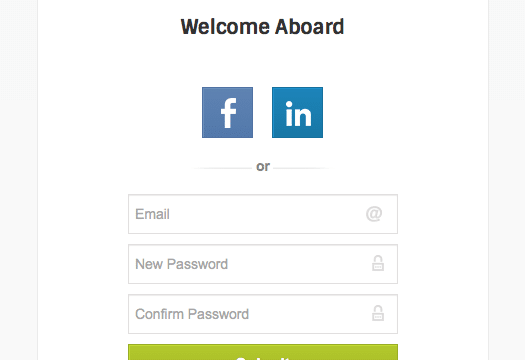The width and height of the screenshot is (525, 360).
Task: Click the gray page background left of card
Action: tap(18, 180)
